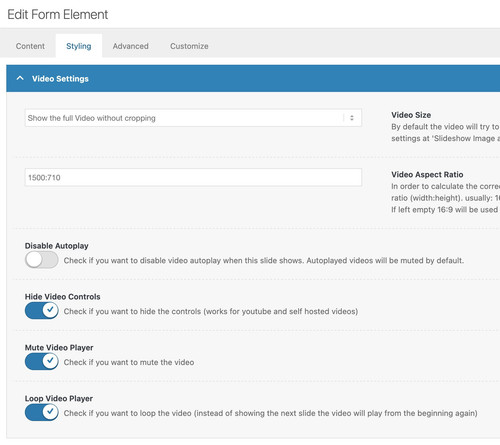
Task: Open the 'Show the full Video without cropping' dropdown
Action: tap(193, 118)
